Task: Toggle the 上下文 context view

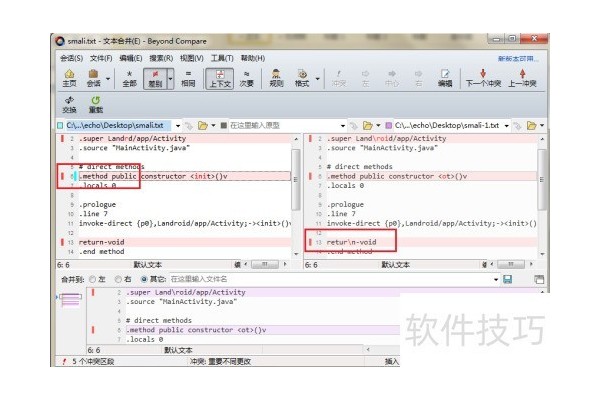Action: 220,78
